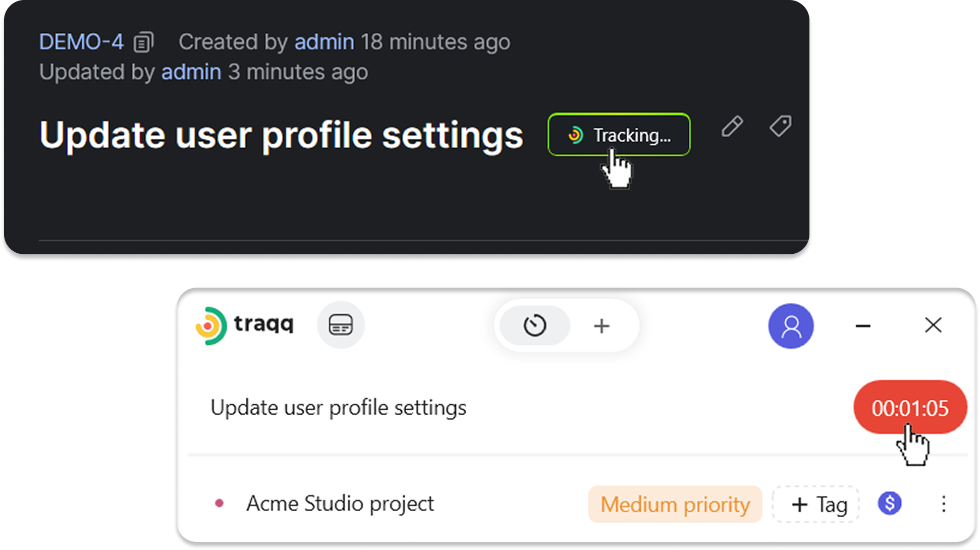Open the tag icon beside pencil

780,126
